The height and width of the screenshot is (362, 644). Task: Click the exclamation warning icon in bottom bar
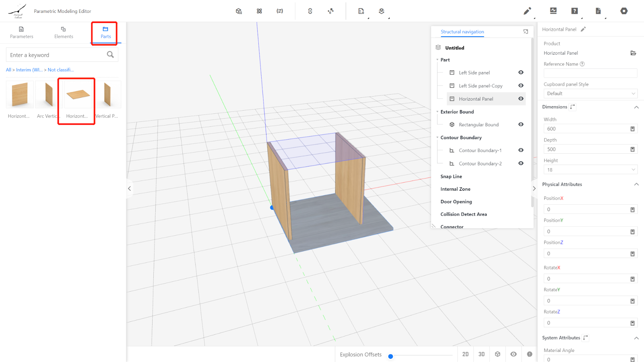coord(530,354)
